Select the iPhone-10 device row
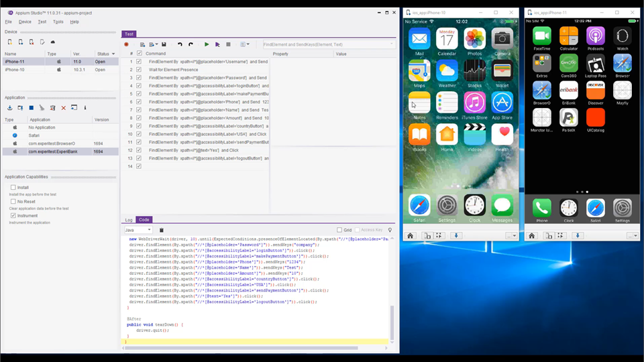The width and height of the screenshot is (644, 362). coord(60,70)
